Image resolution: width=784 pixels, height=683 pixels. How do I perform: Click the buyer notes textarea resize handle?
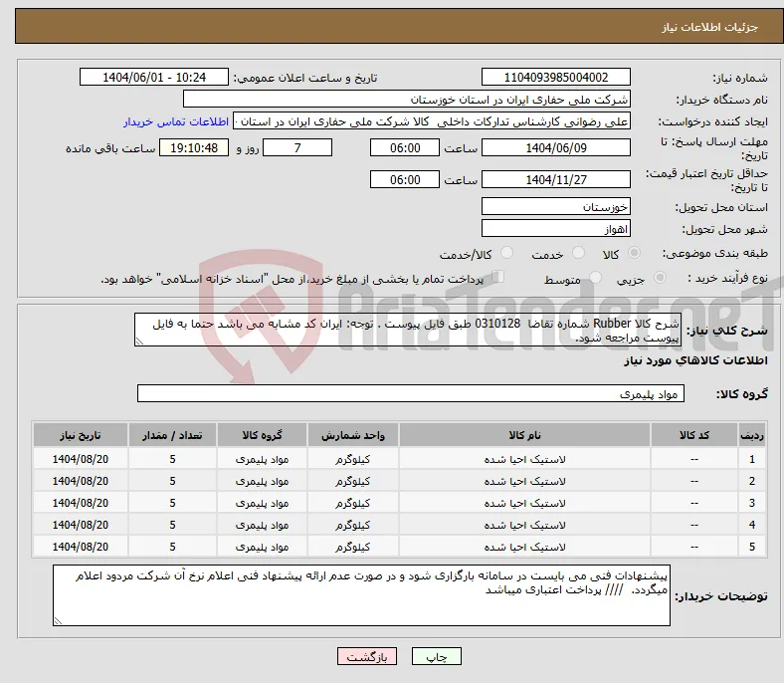click(x=58, y=620)
